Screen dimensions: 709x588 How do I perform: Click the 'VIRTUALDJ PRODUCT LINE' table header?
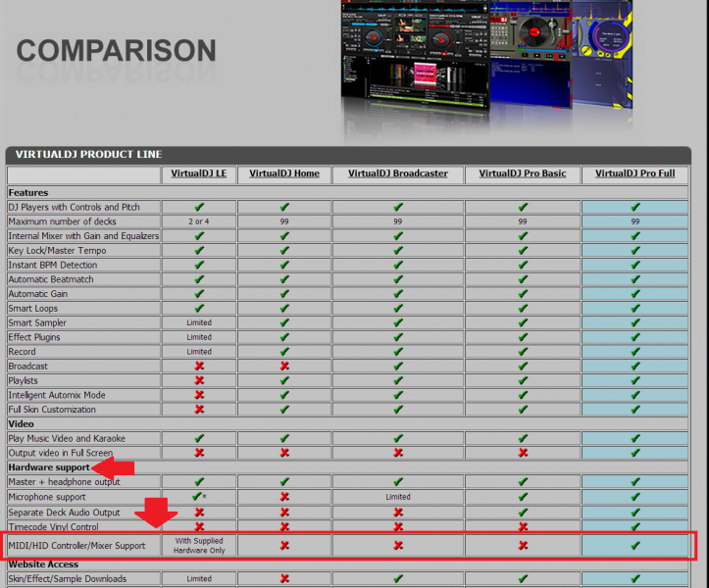click(x=89, y=155)
